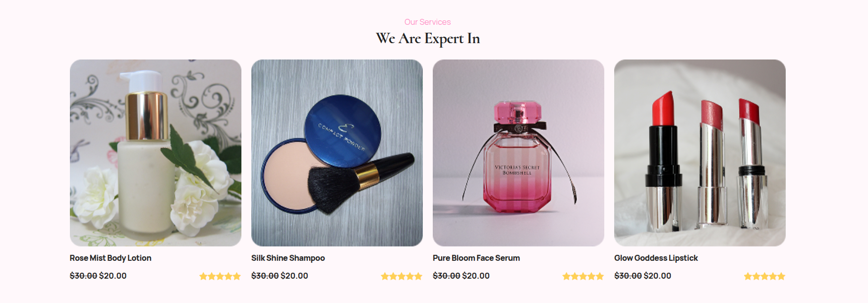This screenshot has width=868, height=303.
Task: Open the Pure Bloom Face Serum image
Action: click(x=519, y=153)
